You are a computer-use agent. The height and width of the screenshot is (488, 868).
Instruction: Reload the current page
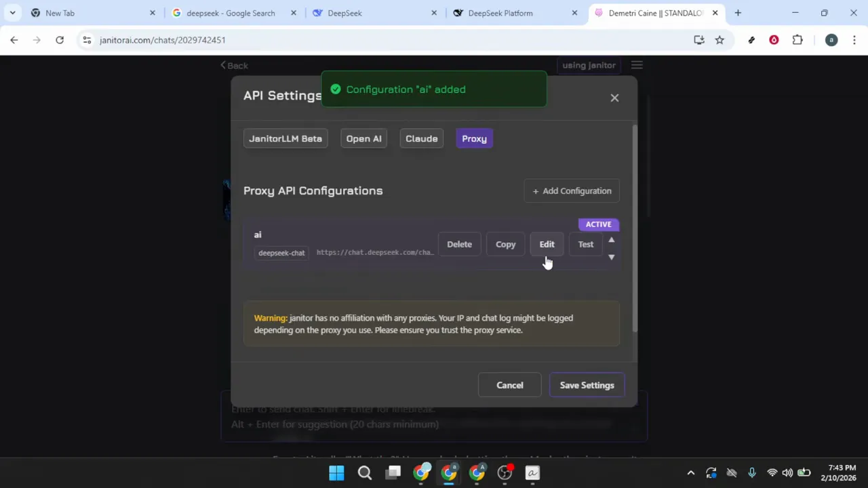[60, 40]
